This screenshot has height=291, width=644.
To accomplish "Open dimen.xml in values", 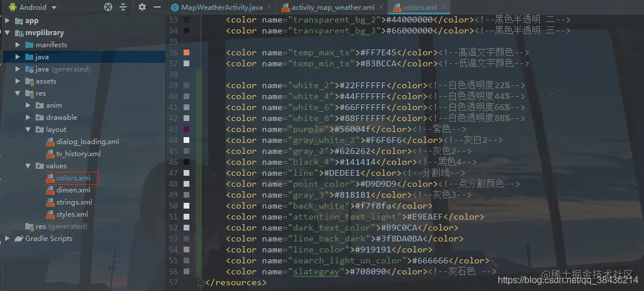I will click(x=73, y=190).
